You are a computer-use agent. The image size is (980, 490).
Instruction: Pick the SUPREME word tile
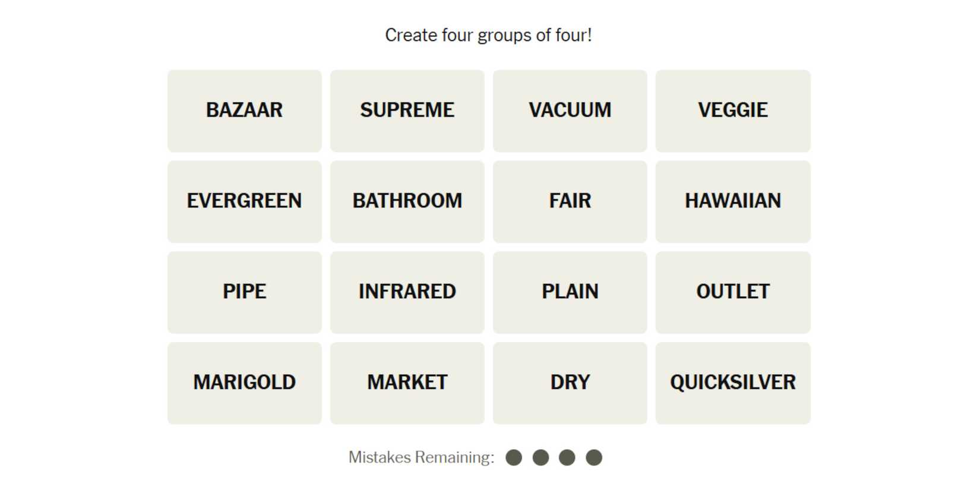coord(407,110)
